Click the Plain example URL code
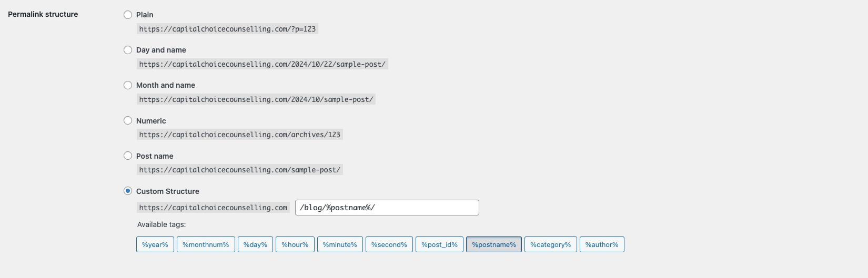868x278 pixels. click(227, 29)
